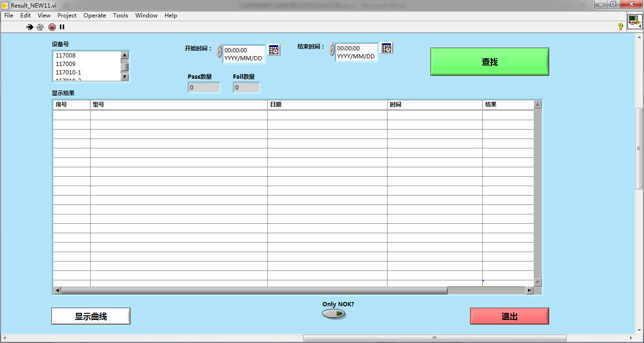Open calendar picker for 结束时间
The width and height of the screenshot is (644, 343).
click(x=387, y=48)
